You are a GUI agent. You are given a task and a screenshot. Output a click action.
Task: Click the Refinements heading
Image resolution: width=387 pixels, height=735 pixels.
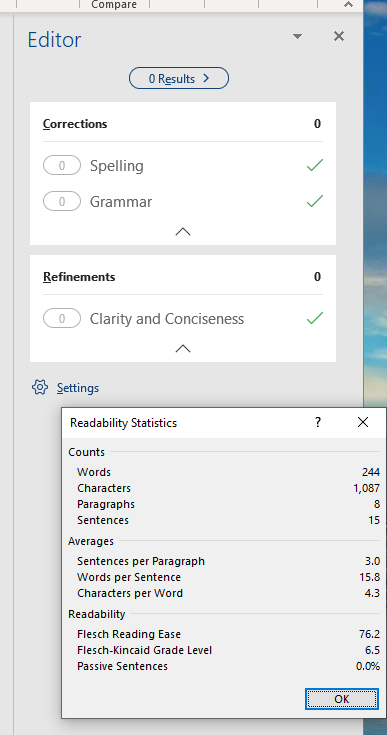79,277
